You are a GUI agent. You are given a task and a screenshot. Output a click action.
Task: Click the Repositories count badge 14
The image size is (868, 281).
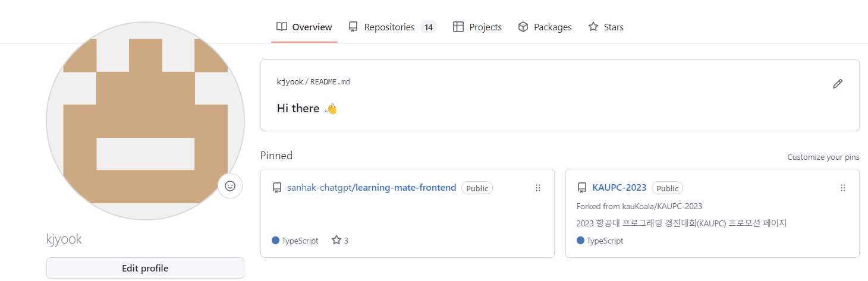[428, 27]
